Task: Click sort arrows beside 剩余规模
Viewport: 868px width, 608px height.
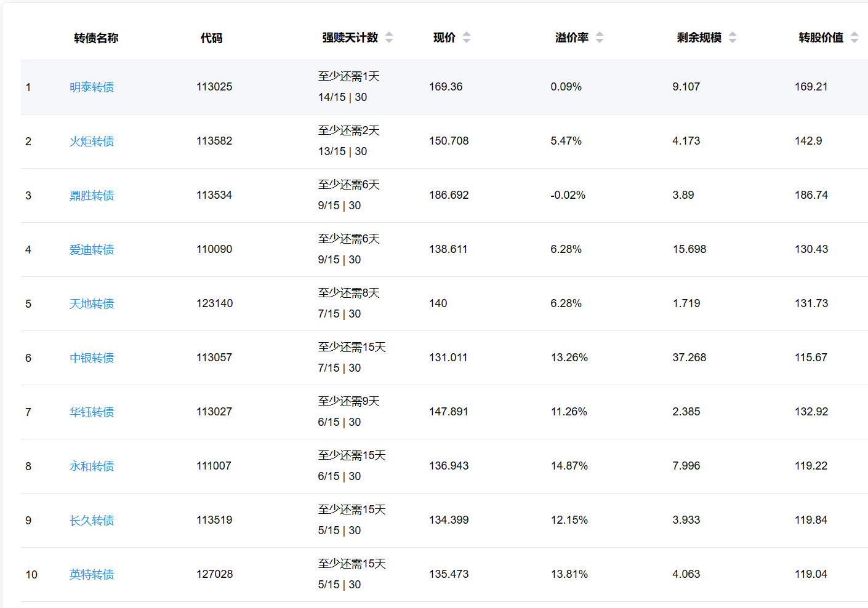Action: (733, 38)
